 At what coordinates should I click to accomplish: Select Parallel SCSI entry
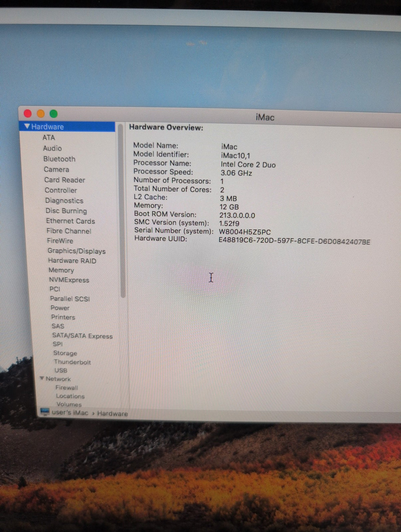tap(70, 299)
